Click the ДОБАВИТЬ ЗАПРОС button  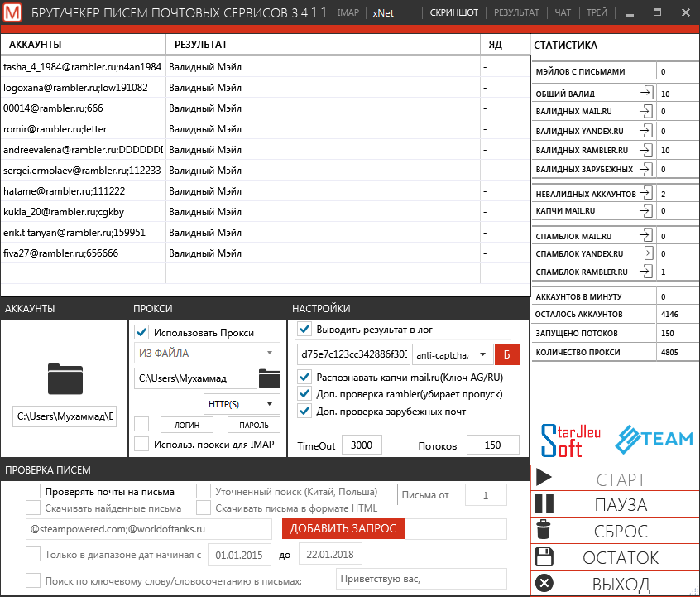[x=343, y=528]
